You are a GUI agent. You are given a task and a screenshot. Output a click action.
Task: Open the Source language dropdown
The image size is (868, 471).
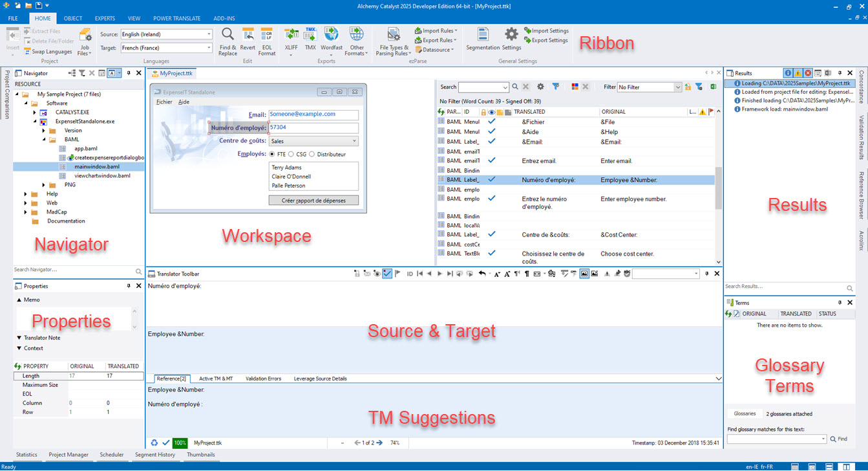165,34
